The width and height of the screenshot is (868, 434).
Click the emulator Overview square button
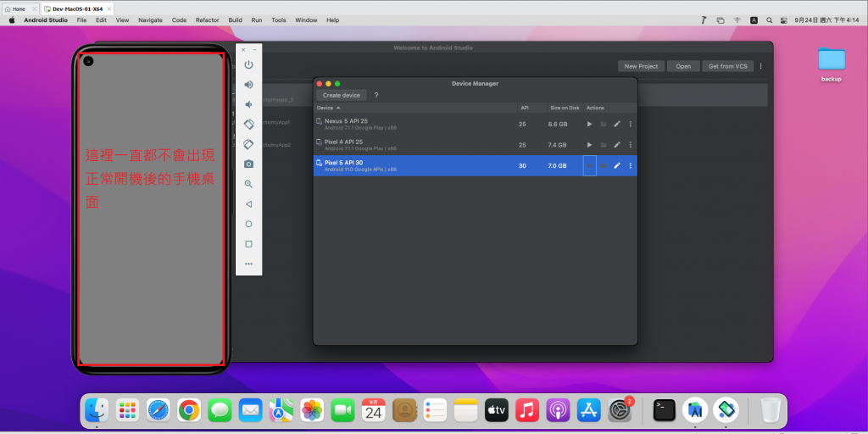point(248,244)
